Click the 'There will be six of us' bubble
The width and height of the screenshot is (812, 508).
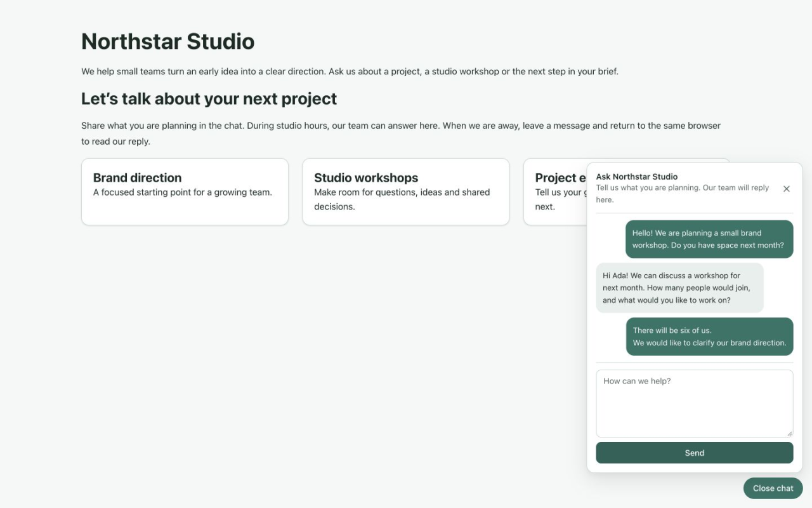point(709,337)
